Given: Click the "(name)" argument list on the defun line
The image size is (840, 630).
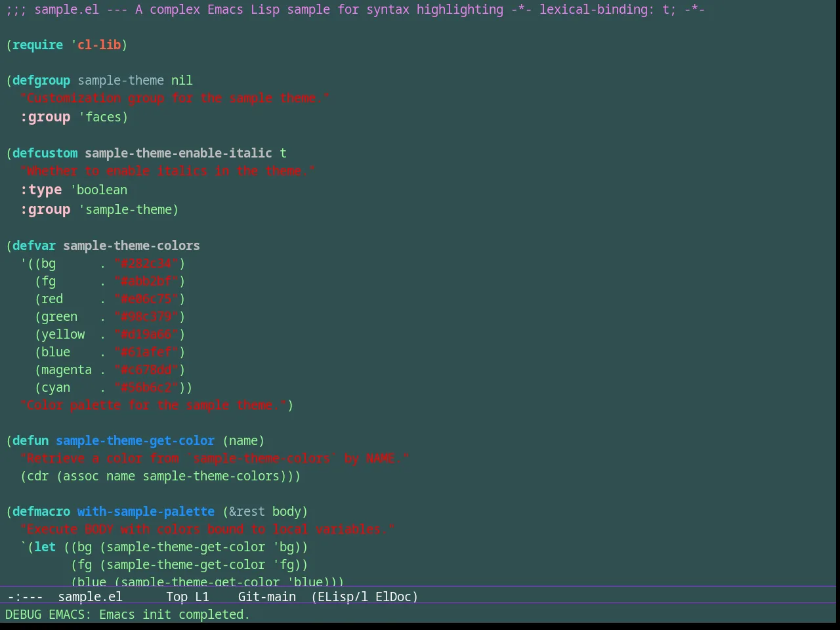Looking at the screenshot, I should click(243, 441).
